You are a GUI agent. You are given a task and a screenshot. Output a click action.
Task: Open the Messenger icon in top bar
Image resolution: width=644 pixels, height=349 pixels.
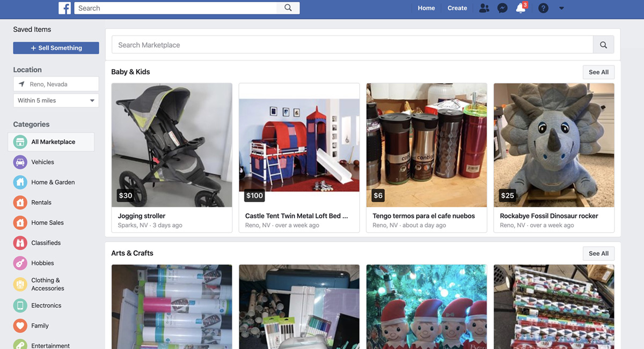502,8
